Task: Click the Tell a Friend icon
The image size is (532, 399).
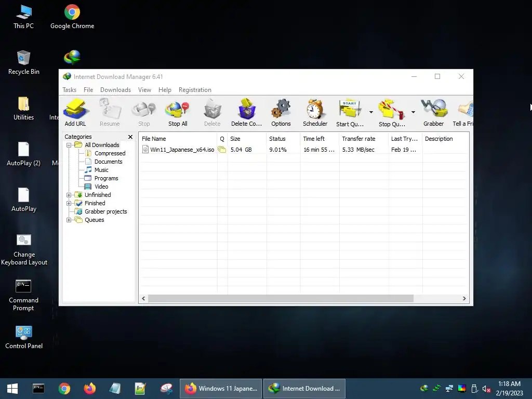Action: click(463, 112)
